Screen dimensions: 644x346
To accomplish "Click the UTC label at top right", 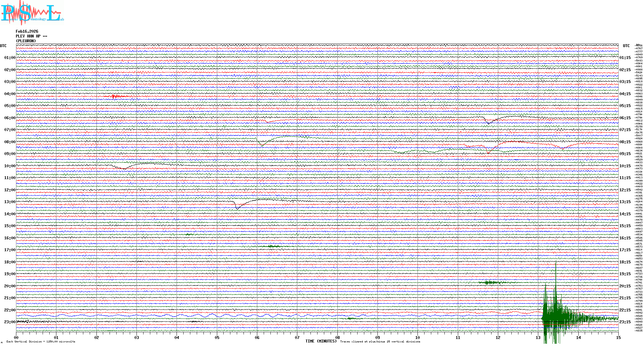I will point(626,46).
